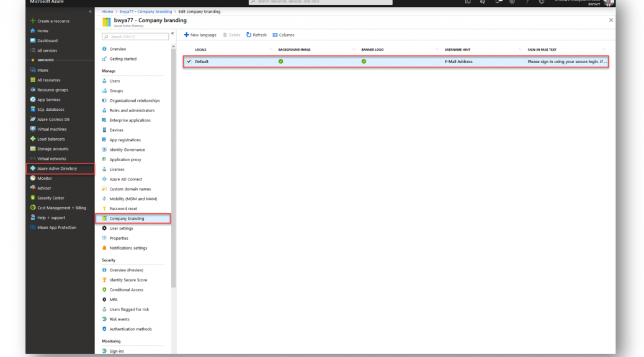Click the Password reset key icon

click(x=104, y=208)
